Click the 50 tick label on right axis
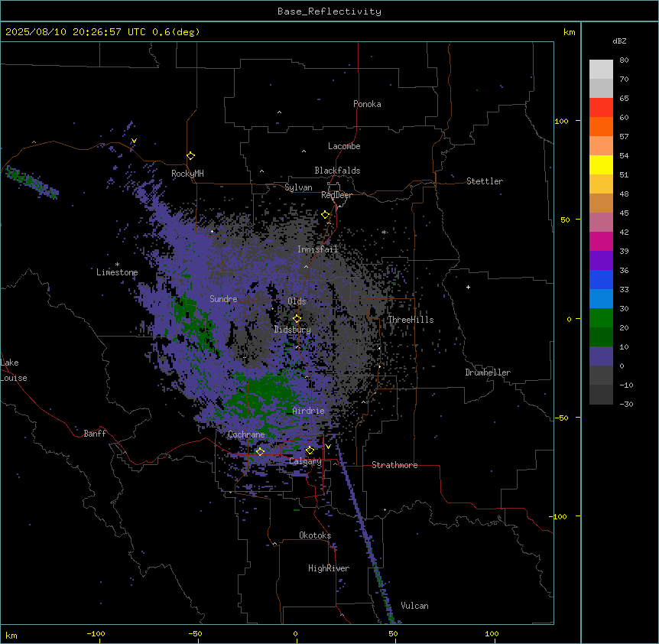The width and height of the screenshot is (659, 644). [x=565, y=220]
